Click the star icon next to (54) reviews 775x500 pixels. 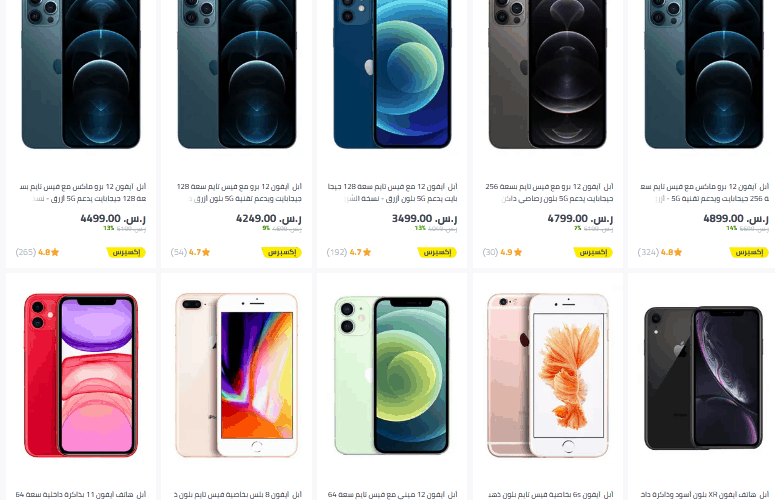click(x=206, y=252)
